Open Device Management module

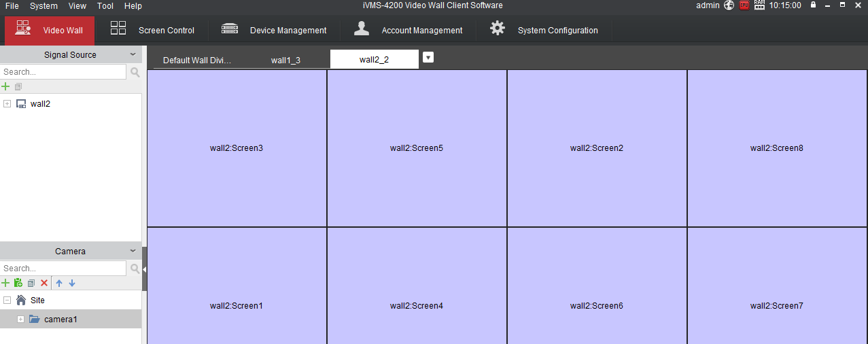click(x=274, y=31)
